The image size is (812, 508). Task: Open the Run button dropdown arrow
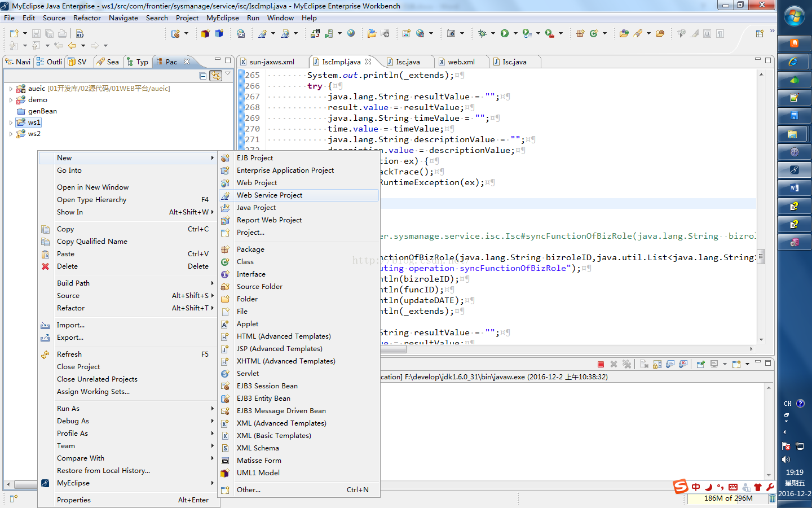515,34
